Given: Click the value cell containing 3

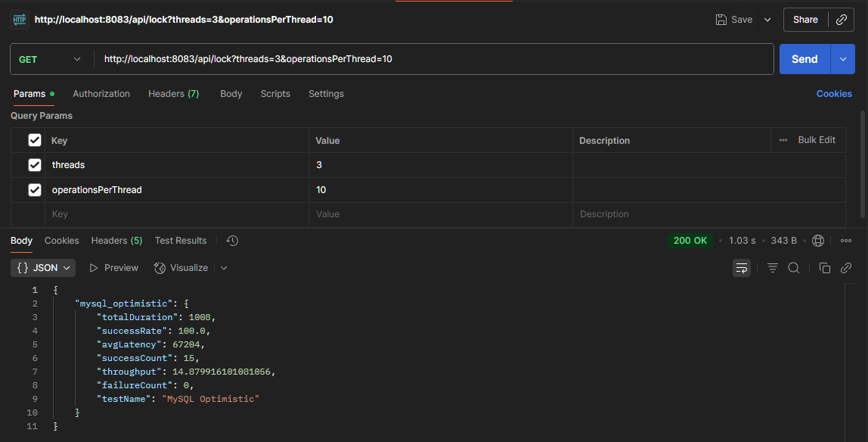Looking at the screenshot, I should click(441, 165).
